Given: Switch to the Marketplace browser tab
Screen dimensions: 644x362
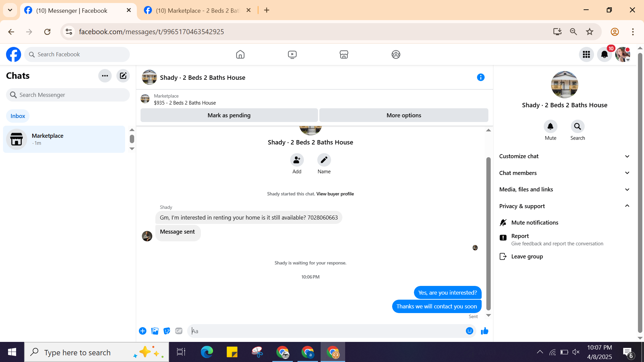Looking at the screenshot, I should click(198, 10).
